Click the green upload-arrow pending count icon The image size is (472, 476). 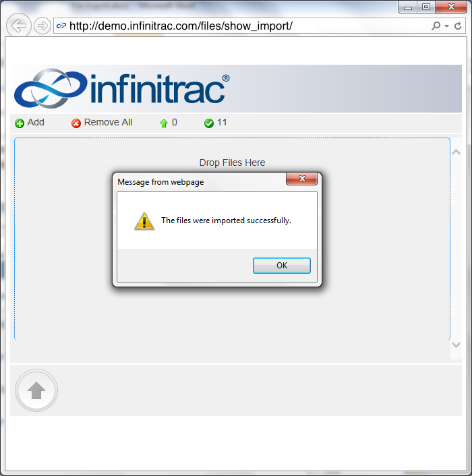164,123
